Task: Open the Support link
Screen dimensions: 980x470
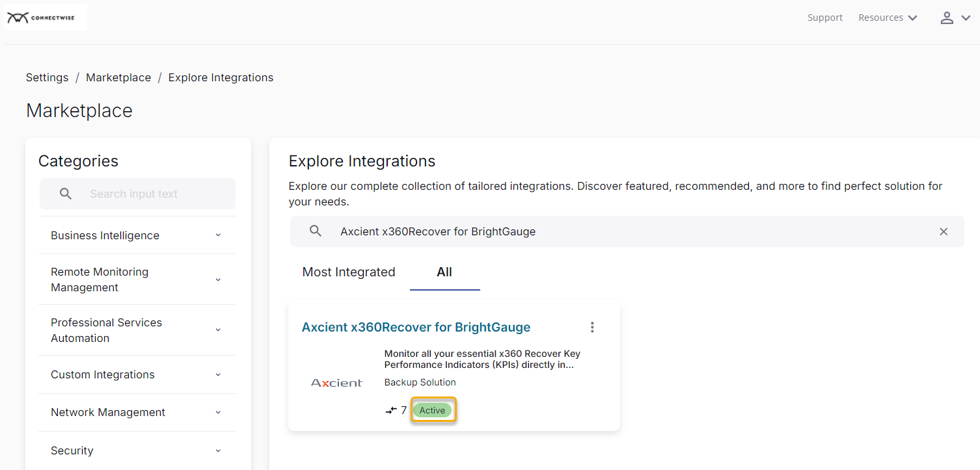Action: [825, 18]
